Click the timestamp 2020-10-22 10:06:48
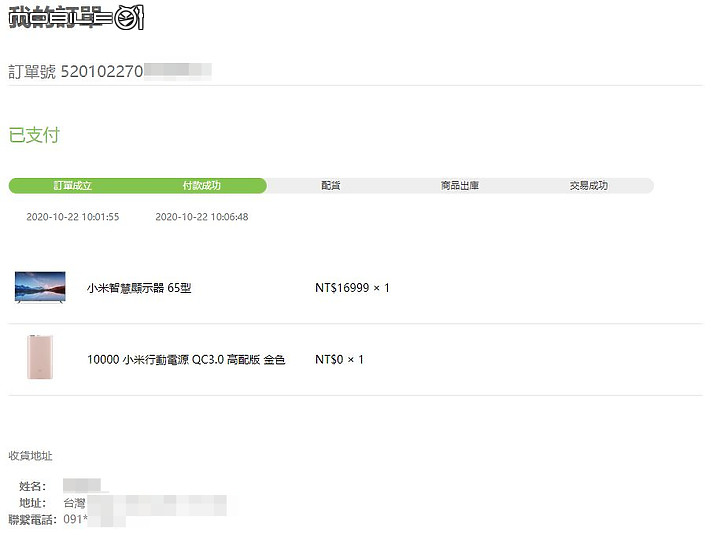The image size is (720, 539). point(202,217)
